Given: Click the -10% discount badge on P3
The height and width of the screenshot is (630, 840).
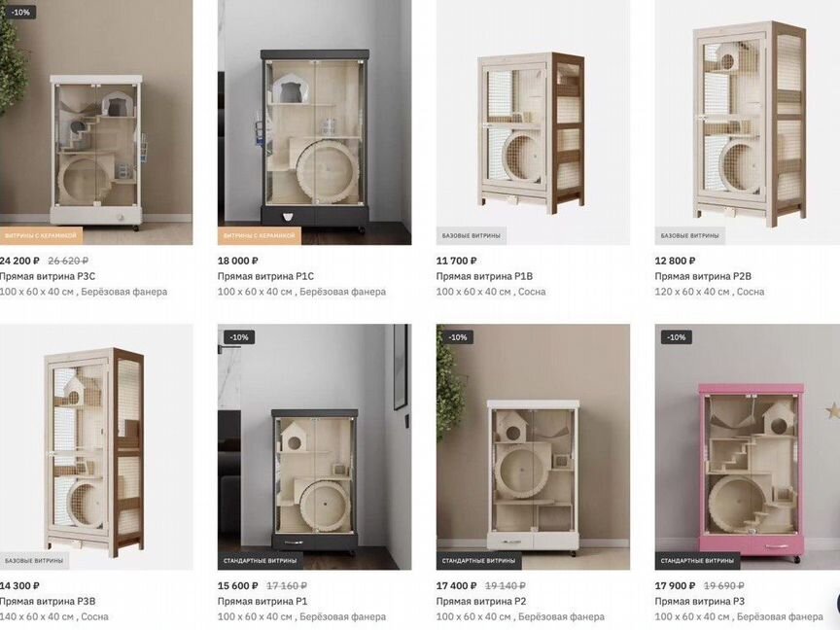Looking at the screenshot, I should (x=676, y=337).
